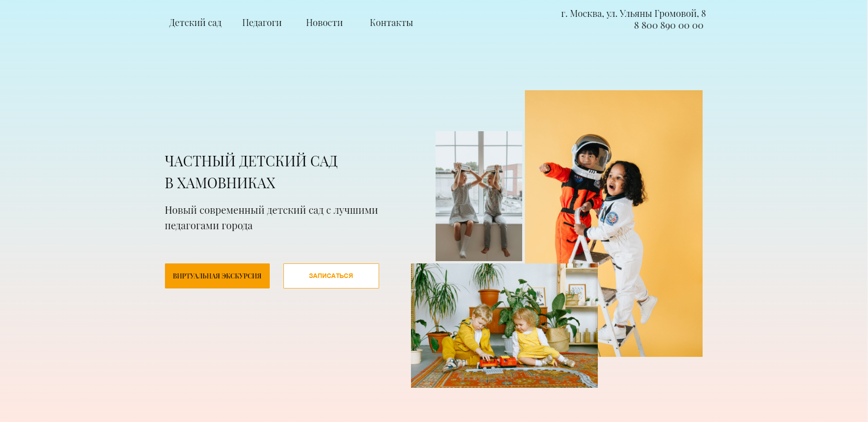Click the heading line Частный детский сад
Image resolution: width=868 pixels, height=422 pixels.
point(251,161)
